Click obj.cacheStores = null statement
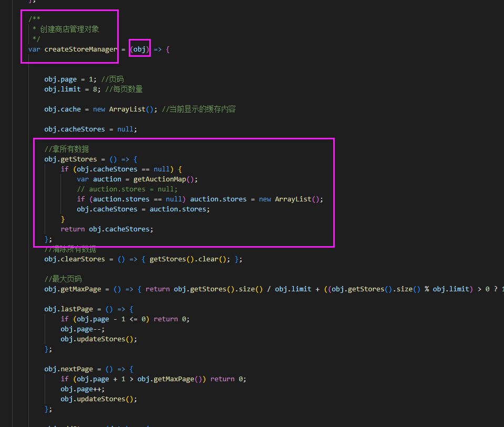504x427 pixels. coord(90,129)
